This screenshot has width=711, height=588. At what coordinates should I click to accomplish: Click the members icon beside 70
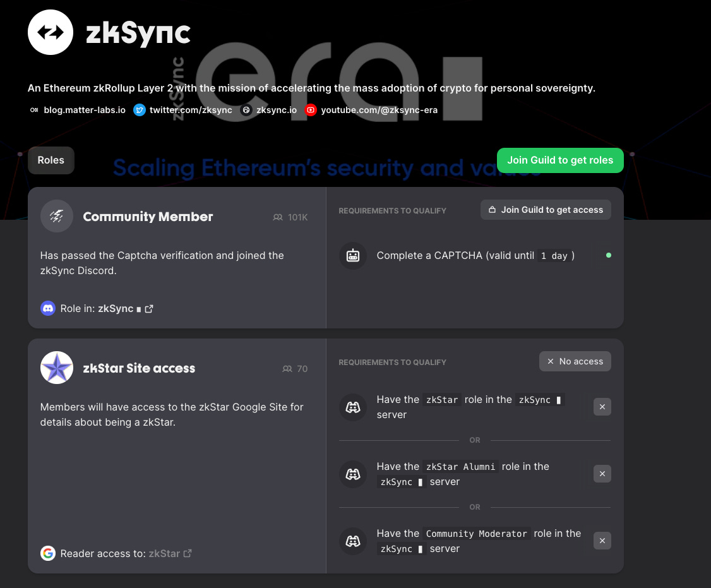click(x=287, y=369)
